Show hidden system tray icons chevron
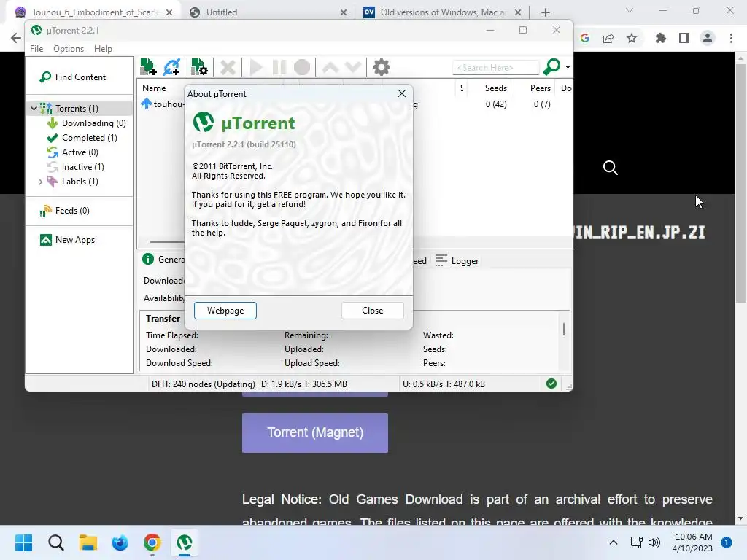This screenshot has width=747, height=560. point(614,542)
